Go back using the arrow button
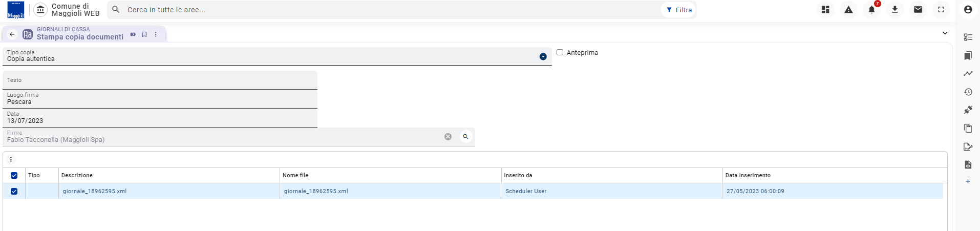This screenshot has width=980, height=231. [x=12, y=34]
